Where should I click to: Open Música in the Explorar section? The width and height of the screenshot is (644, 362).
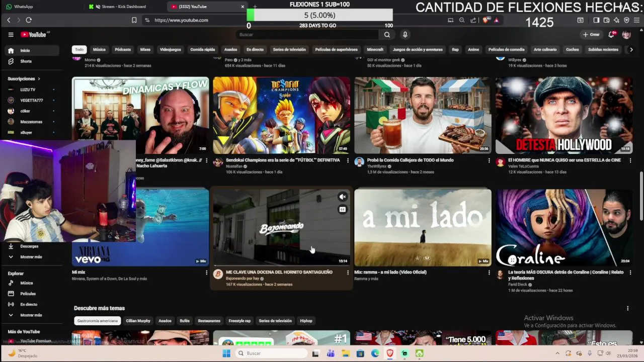click(x=31, y=283)
